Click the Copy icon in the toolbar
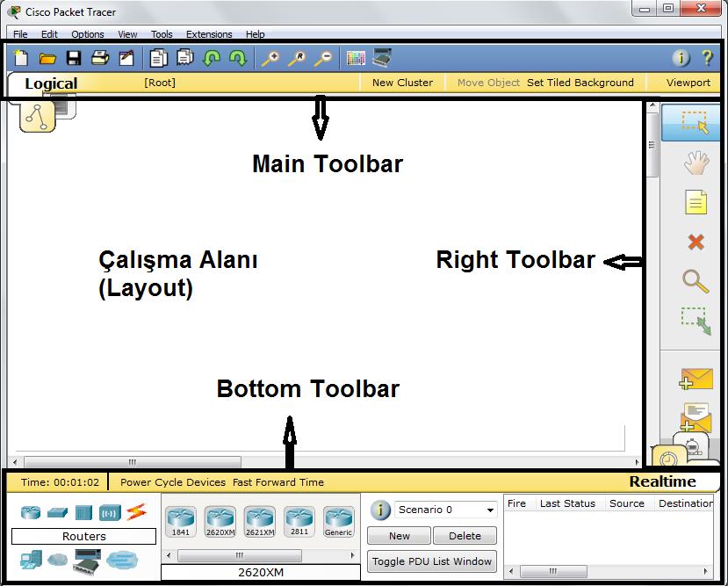 [159, 58]
